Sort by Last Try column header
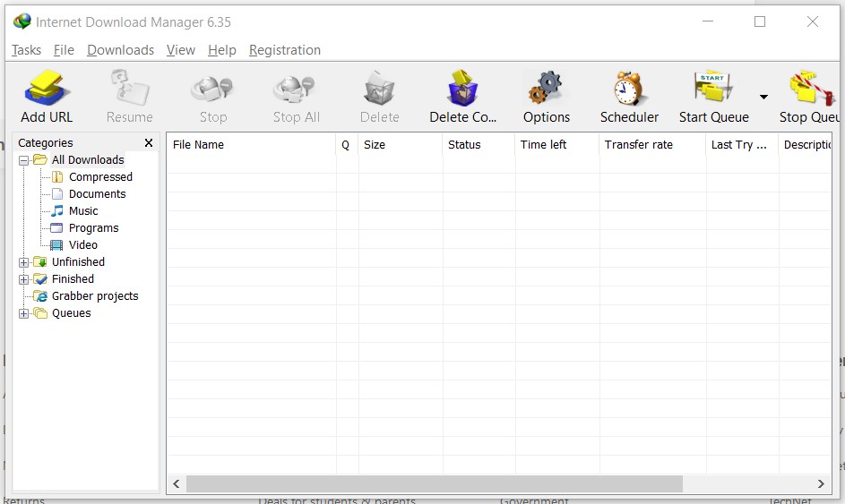This screenshot has width=845, height=504. pos(742,145)
